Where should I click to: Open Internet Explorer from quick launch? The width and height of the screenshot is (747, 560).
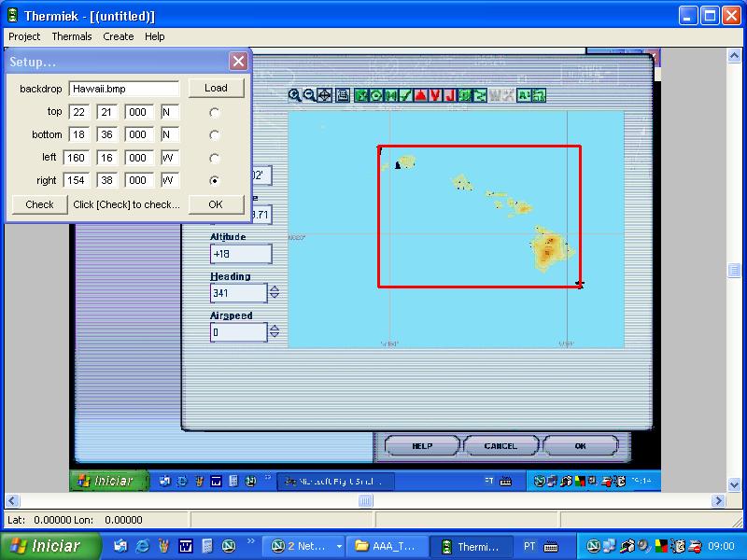142,546
